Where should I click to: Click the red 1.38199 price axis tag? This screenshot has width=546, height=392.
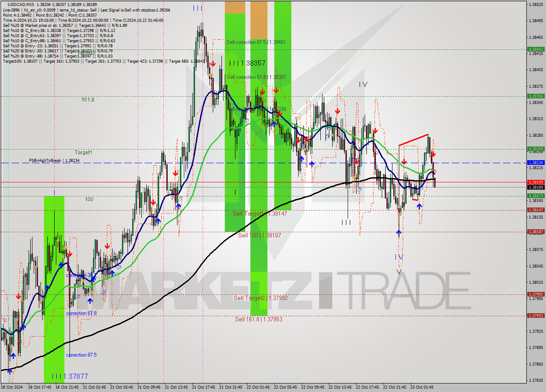[536, 182]
